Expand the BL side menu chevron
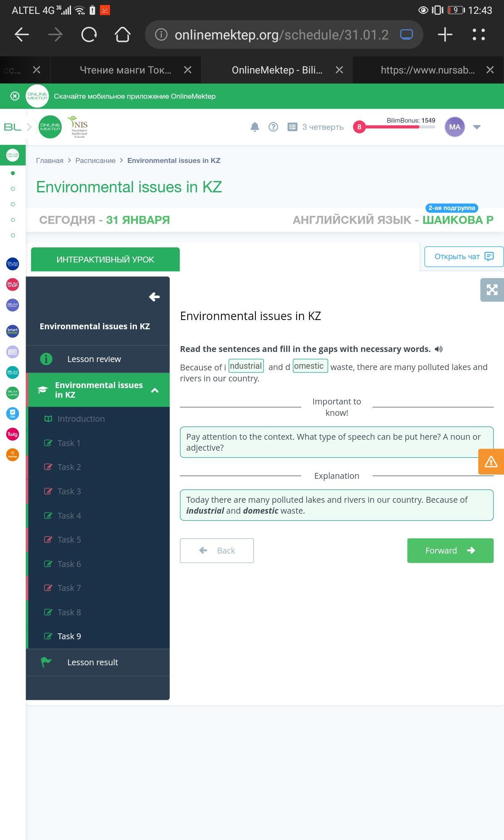The image size is (504, 840). (x=29, y=127)
